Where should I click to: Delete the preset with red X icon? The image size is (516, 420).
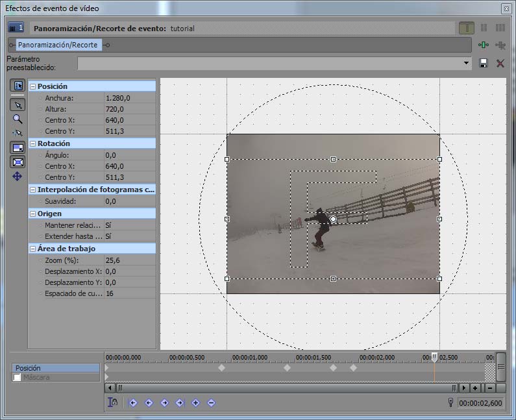click(500, 63)
